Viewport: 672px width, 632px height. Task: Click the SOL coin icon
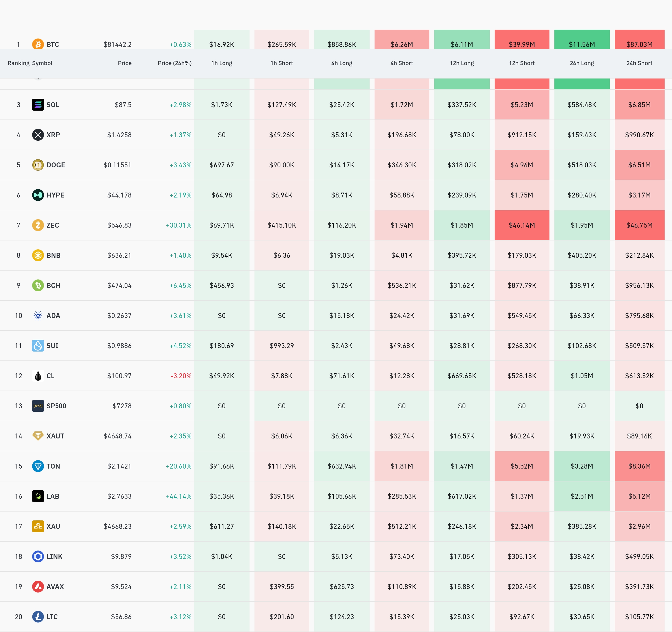coord(38,105)
